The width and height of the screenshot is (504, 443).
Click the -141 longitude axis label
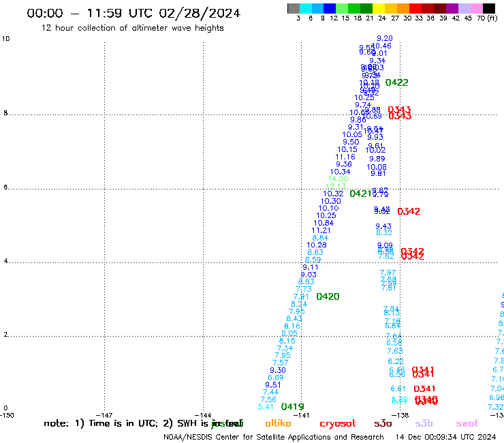(302, 415)
